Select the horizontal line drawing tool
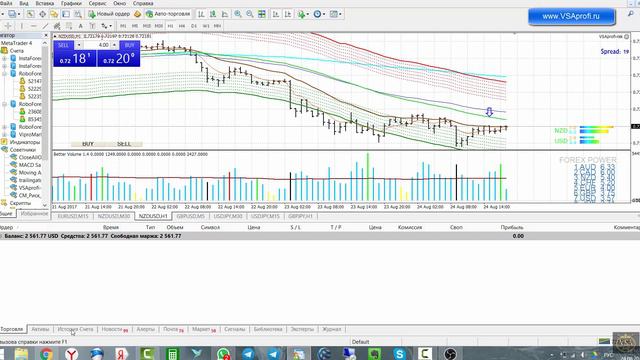Viewport: 640px width, 360px height. click(x=33, y=26)
